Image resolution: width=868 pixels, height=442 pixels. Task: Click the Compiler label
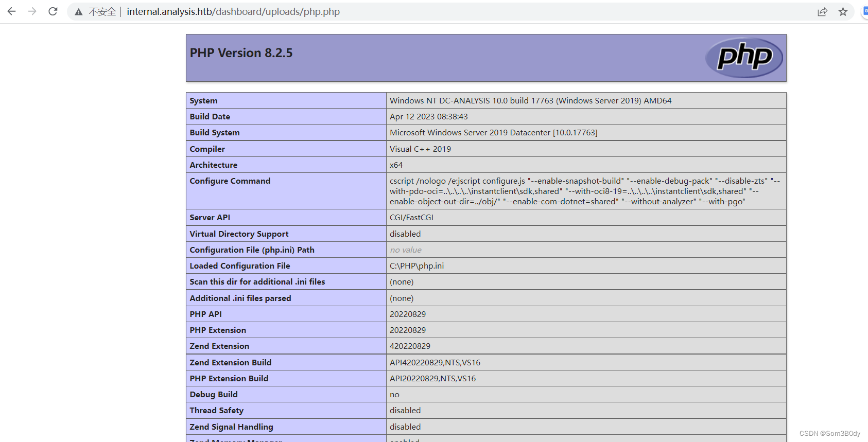tap(207, 149)
